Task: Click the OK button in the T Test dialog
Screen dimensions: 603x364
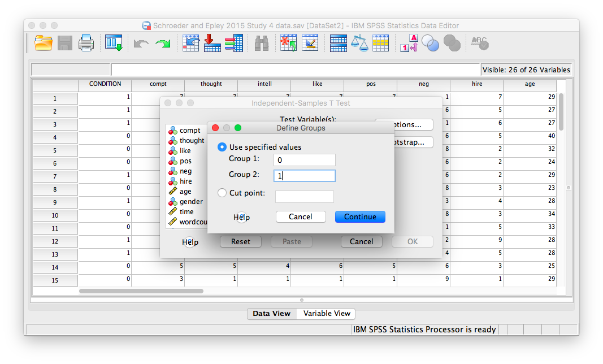Action: [x=412, y=242]
